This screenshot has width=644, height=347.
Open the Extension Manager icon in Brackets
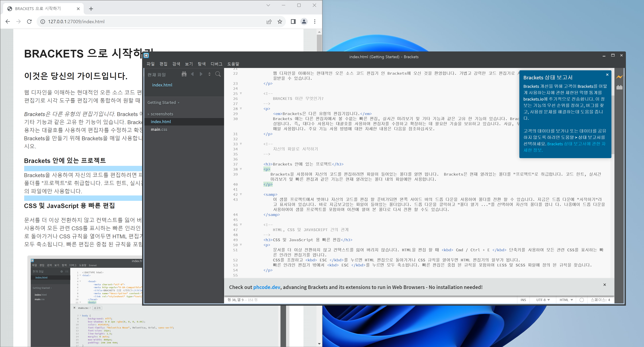(x=619, y=87)
